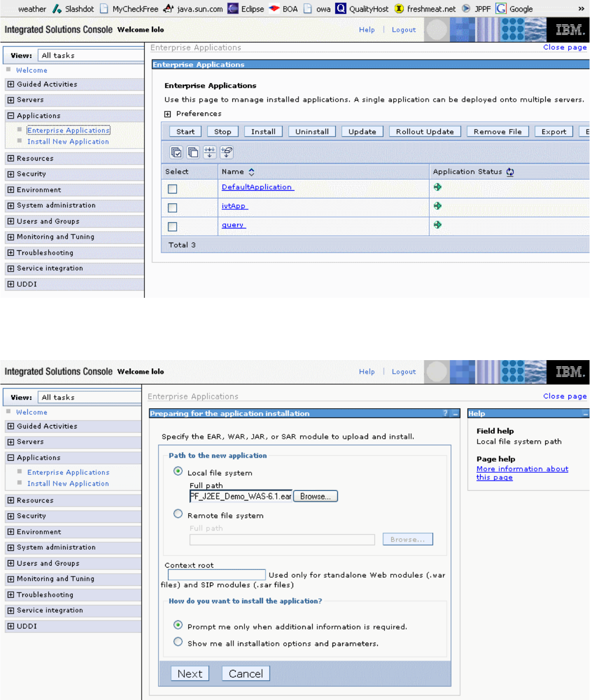Click the show filter row icon
Screen dimensions: 590x700
pyautogui.click(x=209, y=152)
